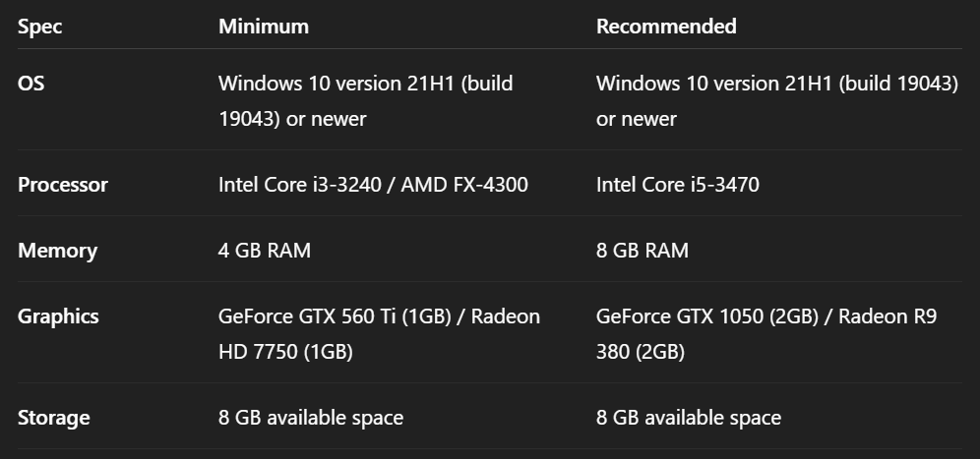The width and height of the screenshot is (980, 459).
Task: Click recommended OS Windows 10 build 19043 text
Action: [777, 101]
